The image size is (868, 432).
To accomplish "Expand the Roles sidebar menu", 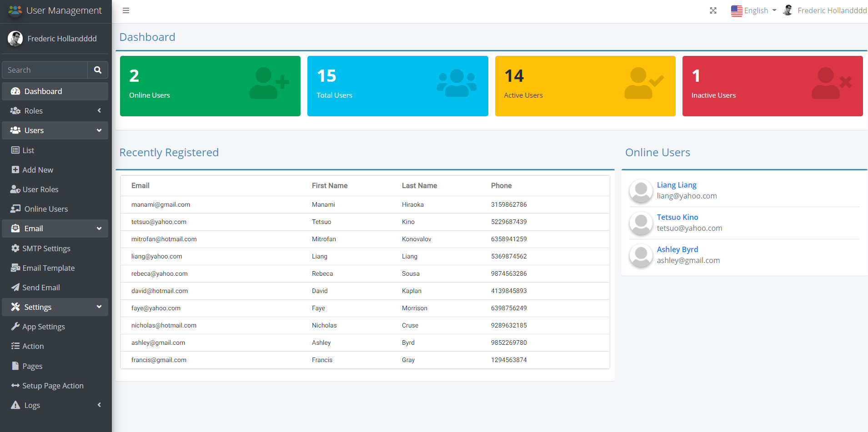I will tap(55, 111).
